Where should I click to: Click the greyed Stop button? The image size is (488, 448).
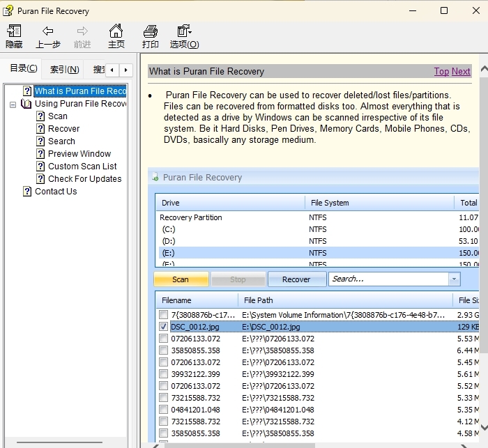click(238, 279)
